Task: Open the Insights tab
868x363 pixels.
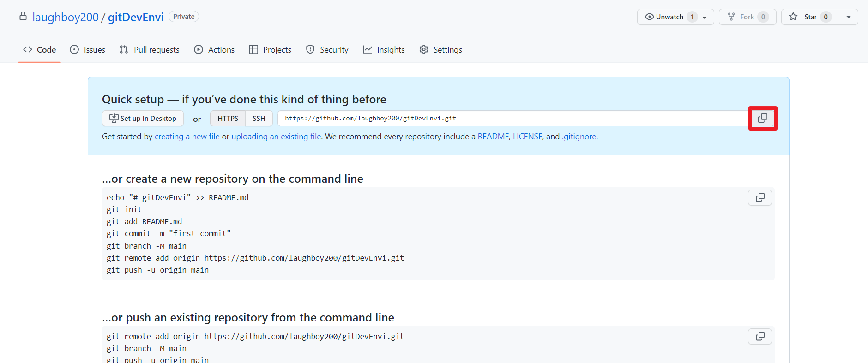Action: pyautogui.click(x=384, y=49)
